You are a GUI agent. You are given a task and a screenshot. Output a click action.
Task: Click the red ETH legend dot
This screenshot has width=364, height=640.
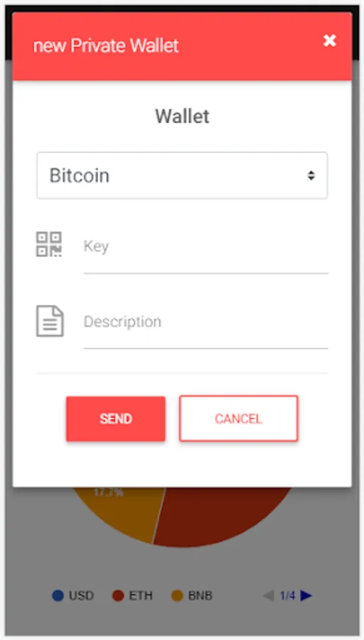point(118,596)
